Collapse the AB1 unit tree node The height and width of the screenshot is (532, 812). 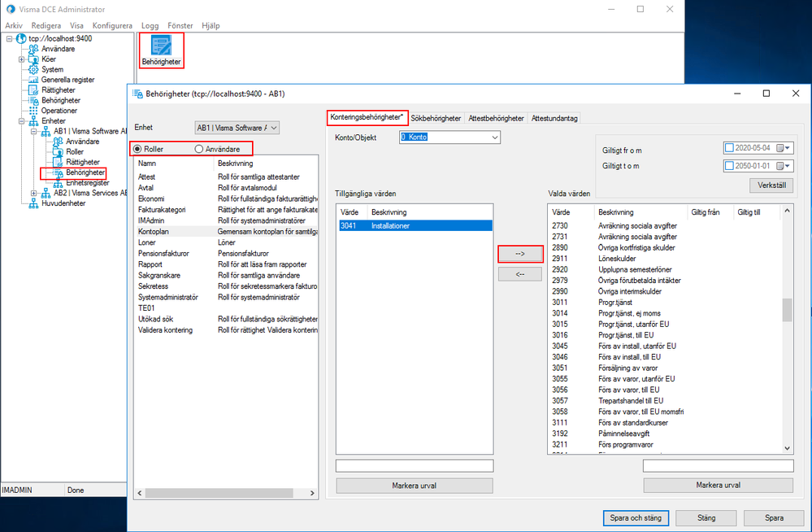pos(33,131)
